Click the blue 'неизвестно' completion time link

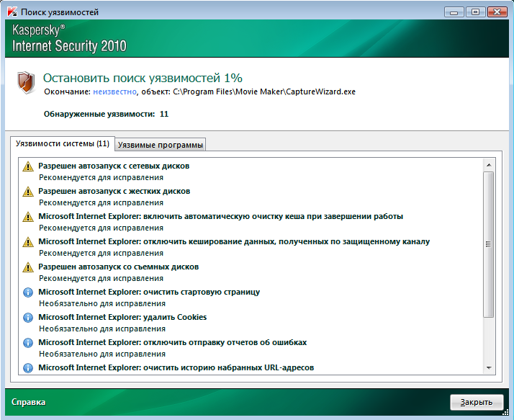tap(114, 92)
